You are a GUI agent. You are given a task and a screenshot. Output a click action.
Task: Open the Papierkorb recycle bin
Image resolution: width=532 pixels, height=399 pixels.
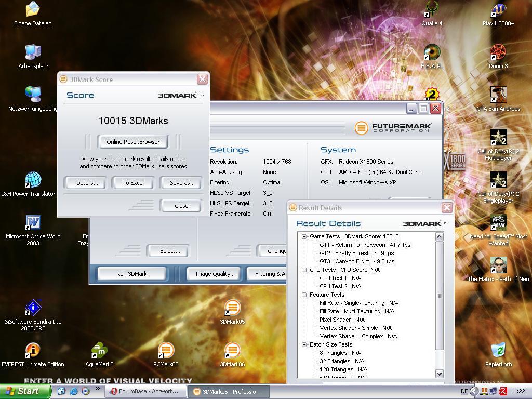coord(498,354)
